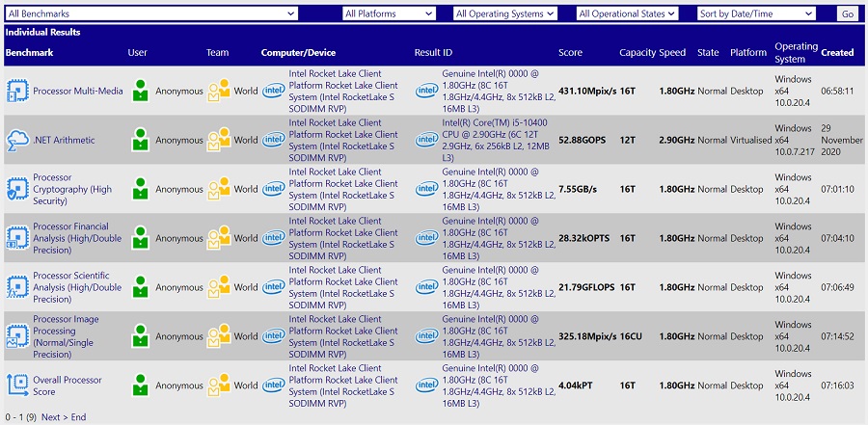Open the .NET Arithmetic benchmark link
The width and height of the screenshot is (868, 425).
click(64, 140)
